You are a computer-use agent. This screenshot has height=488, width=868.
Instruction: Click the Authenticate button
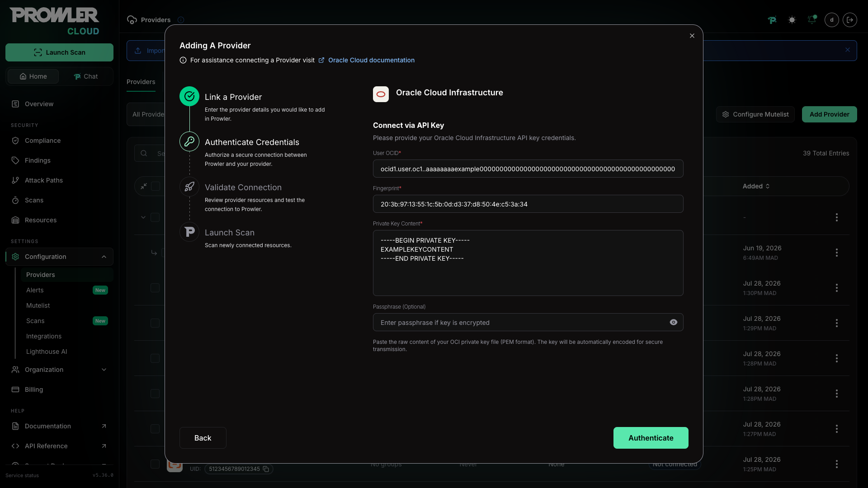click(651, 438)
